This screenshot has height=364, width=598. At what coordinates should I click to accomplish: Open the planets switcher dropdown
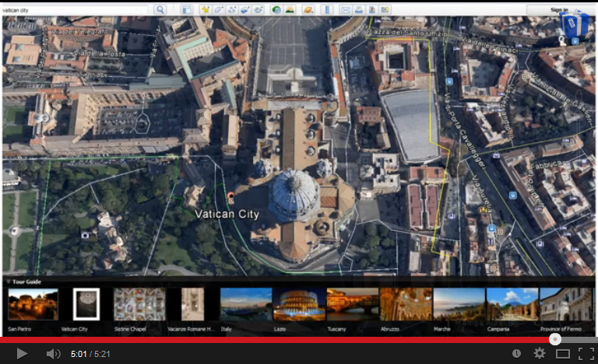(308, 10)
